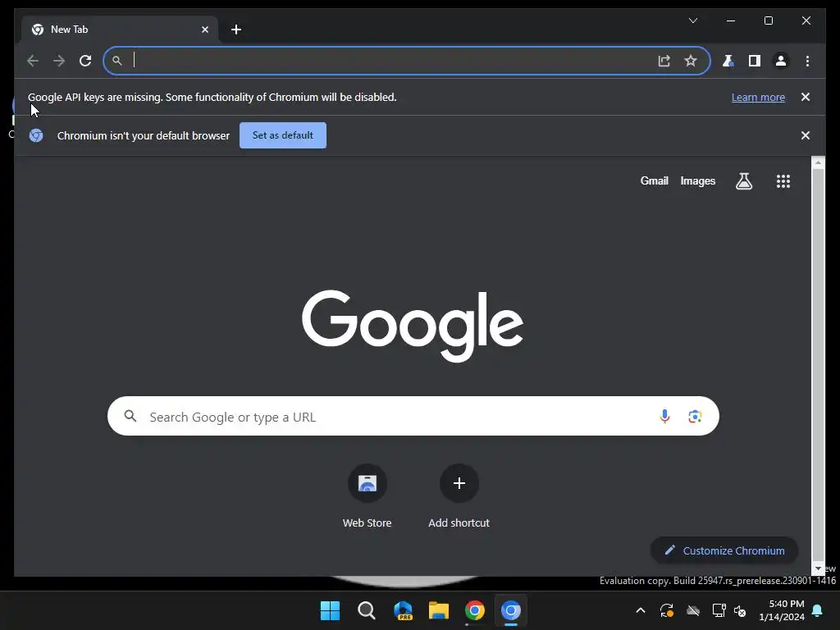The width and height of the screenshot is (840, 630).
Task: Click the OneDrive cloud tray icon
Action: pos(693,610)
